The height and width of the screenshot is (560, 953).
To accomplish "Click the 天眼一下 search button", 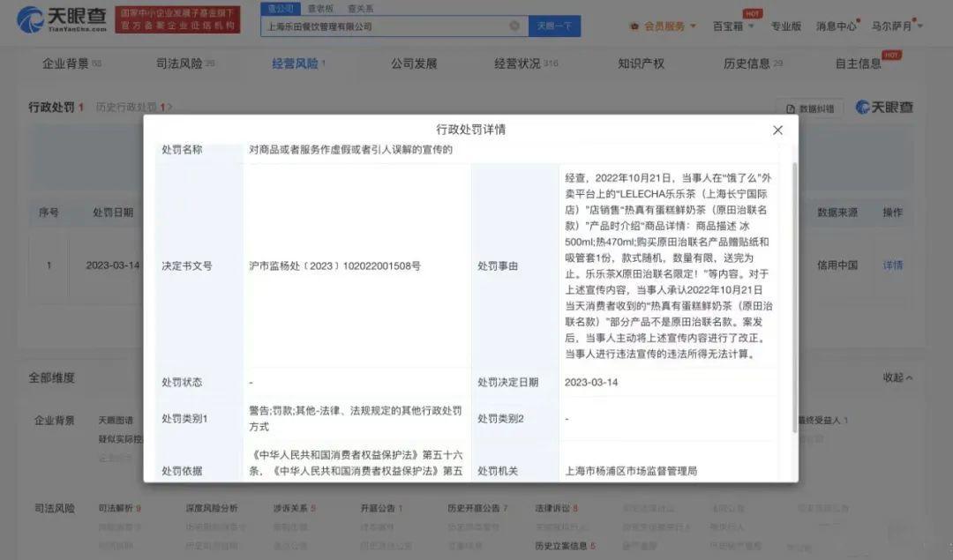I will coord(554,26).
